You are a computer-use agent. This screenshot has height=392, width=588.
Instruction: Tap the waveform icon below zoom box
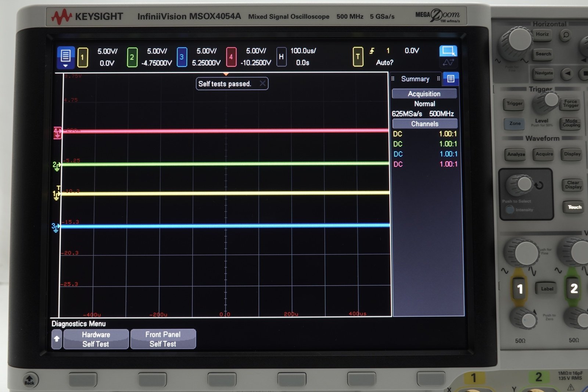point(448,62)
